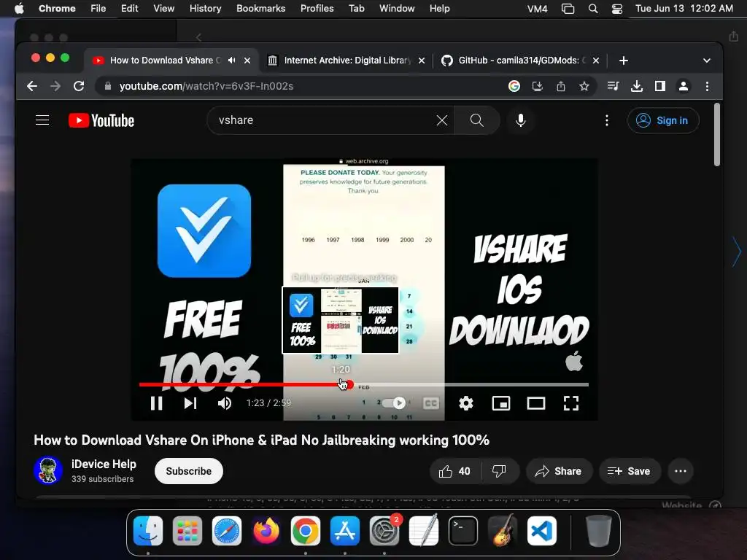Reload the page
Image resolution: width=747 pixels, height=560 pixels.
point(79,86)
